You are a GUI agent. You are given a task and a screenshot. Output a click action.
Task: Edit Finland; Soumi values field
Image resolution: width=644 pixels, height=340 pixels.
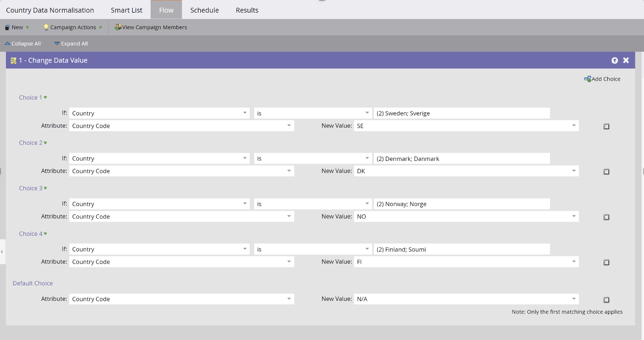coord(461,249)
